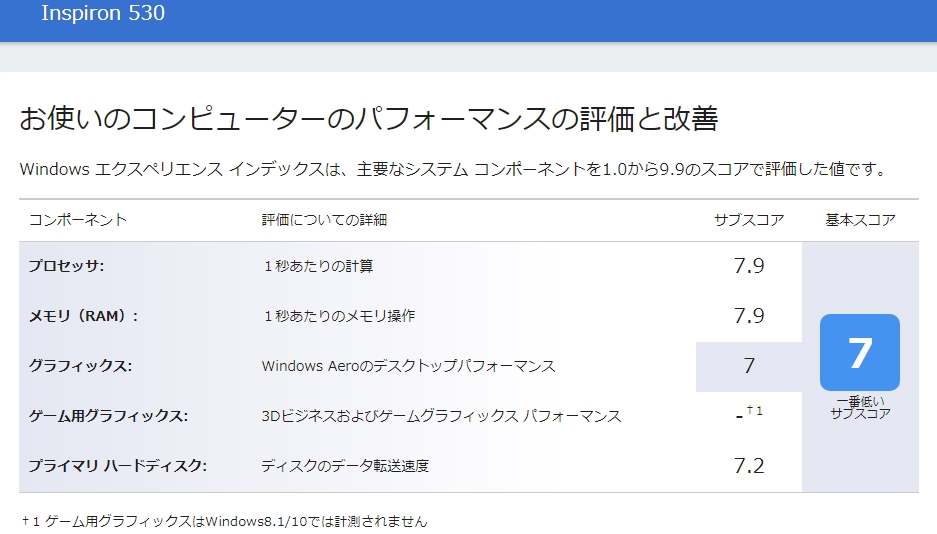The height and width of the screenshot is (534, 937).
Task: Click the memory (RAM) subscore 7.9
Action: (749, 315)
